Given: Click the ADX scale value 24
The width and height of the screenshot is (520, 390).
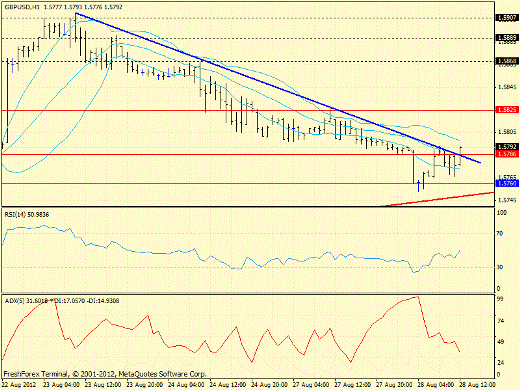Looking at the screenshot, I should 500,363.
